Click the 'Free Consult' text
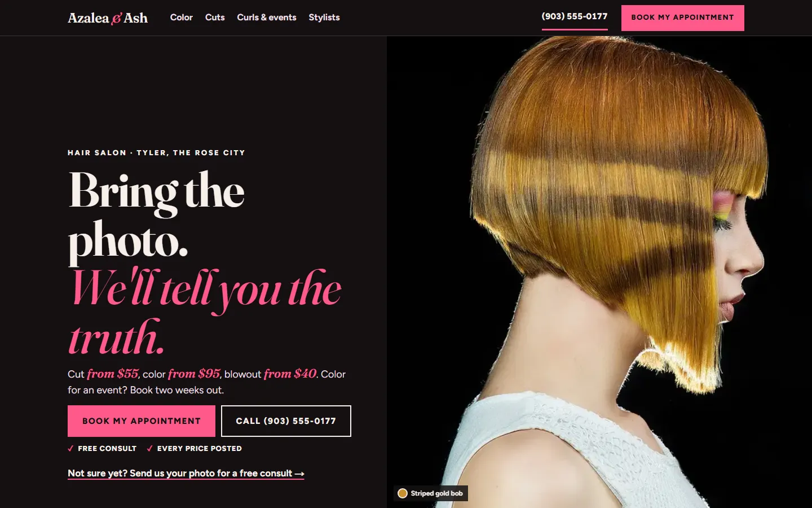The height and width of the screenshot is (508, 812). coord(107,449)
